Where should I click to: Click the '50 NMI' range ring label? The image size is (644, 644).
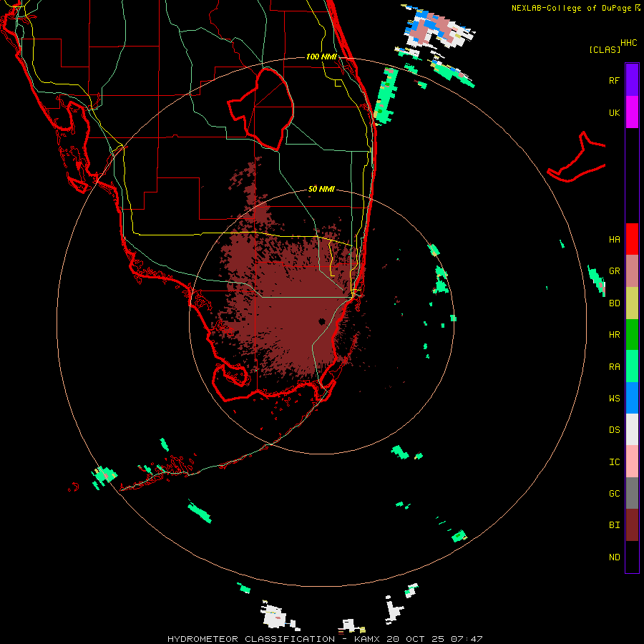coord(321,190)
